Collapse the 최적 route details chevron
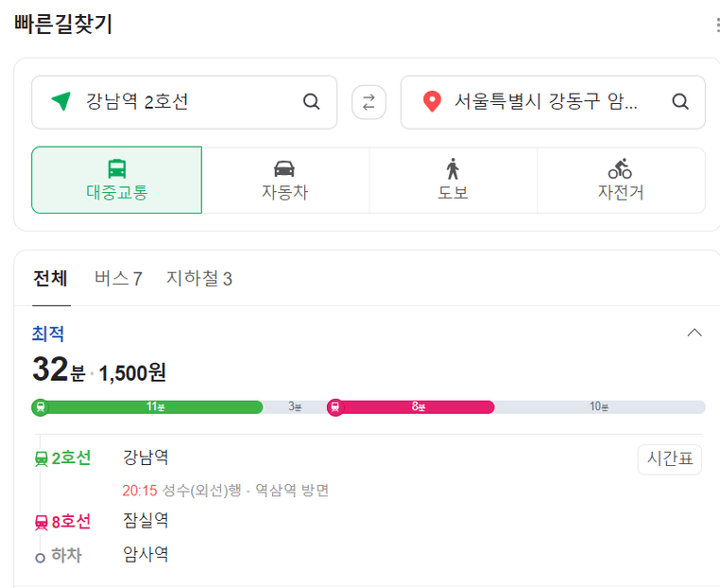720x588 pixels. click(694, 333)
